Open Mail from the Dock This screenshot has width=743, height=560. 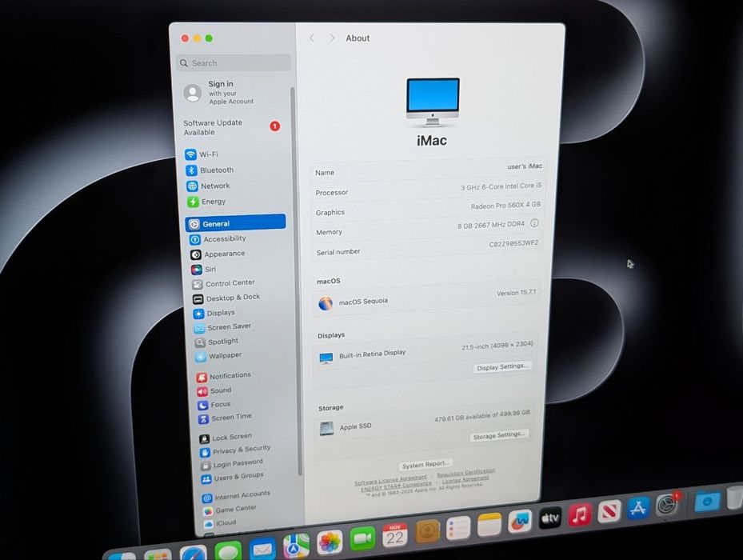click(262, 549)
